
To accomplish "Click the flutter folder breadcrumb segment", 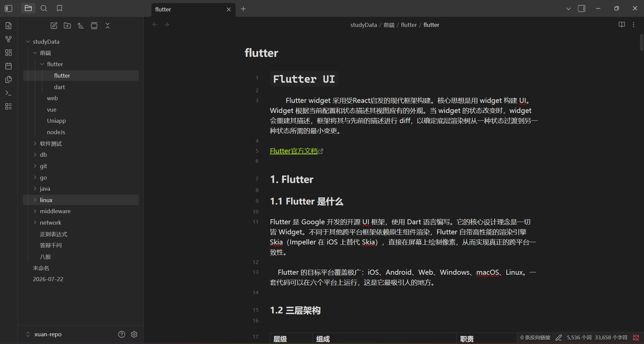I will [x=409, y=25].
